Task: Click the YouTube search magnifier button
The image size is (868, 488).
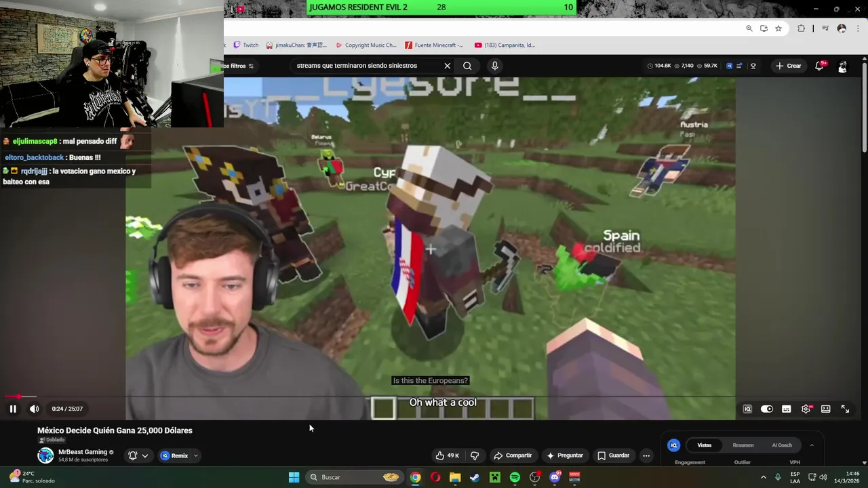Action: tap(467, 66)
